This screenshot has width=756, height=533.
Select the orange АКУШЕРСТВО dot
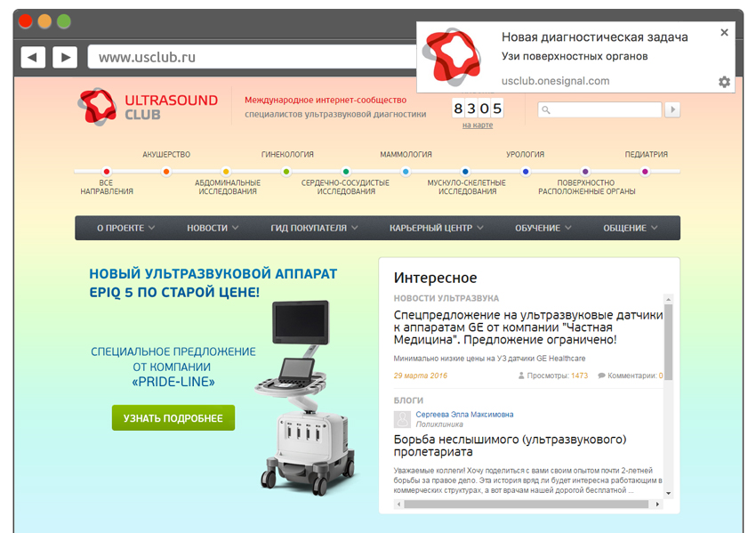pos(166,171)
